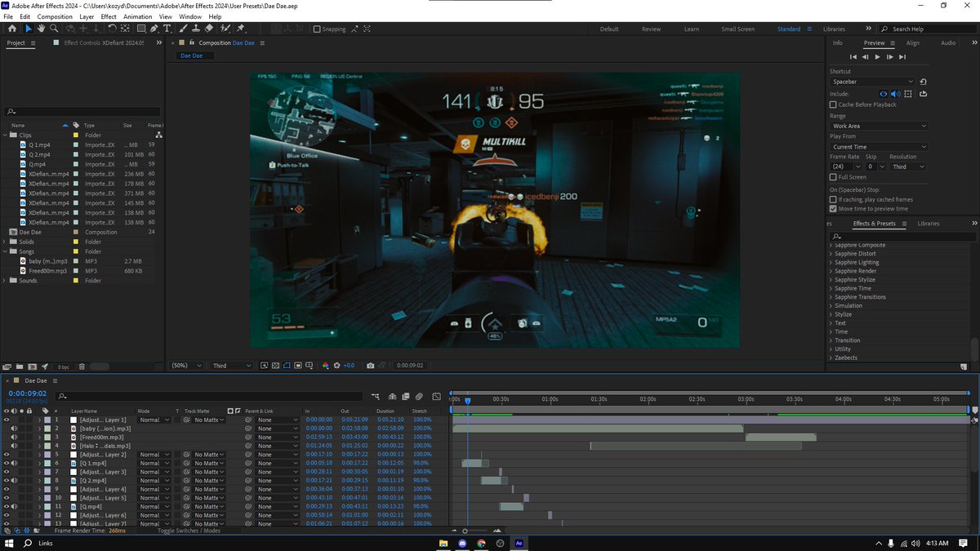Enable the Snapping checkbox

(317, 29)
